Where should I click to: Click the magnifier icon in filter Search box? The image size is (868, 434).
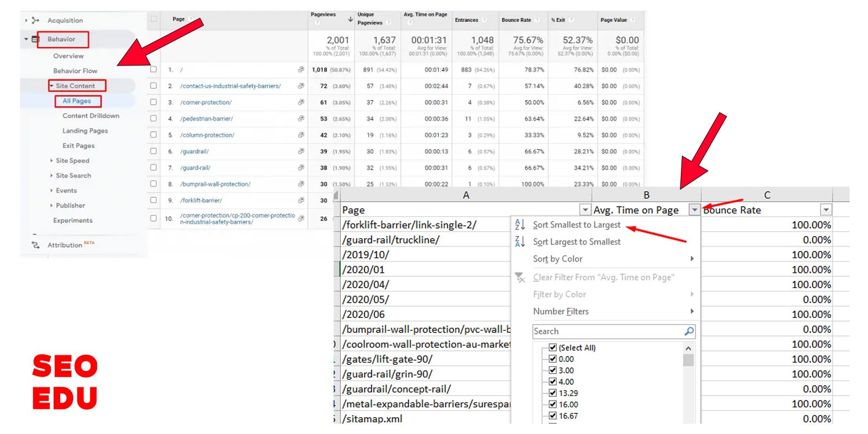pos(689,331)
